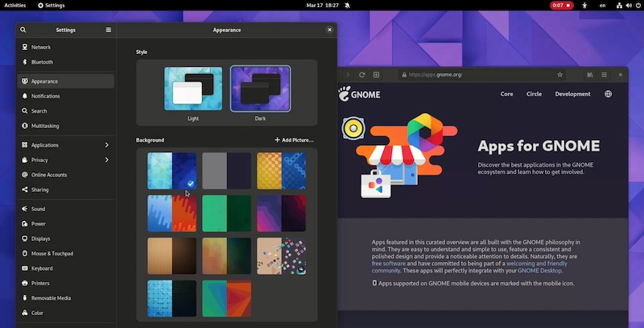This screenshot has width=644, height=328.
Task: Click the browser forward arrow
Action: coord(348,74)
